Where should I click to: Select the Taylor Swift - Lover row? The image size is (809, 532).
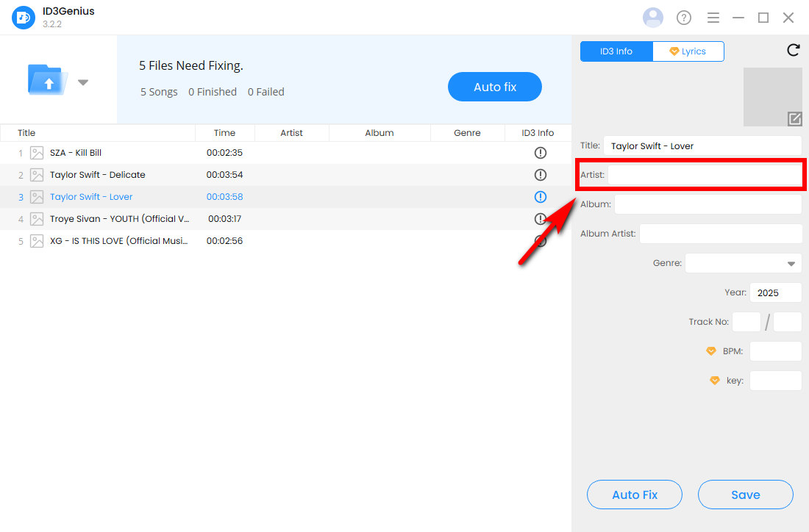pos(286,197)
